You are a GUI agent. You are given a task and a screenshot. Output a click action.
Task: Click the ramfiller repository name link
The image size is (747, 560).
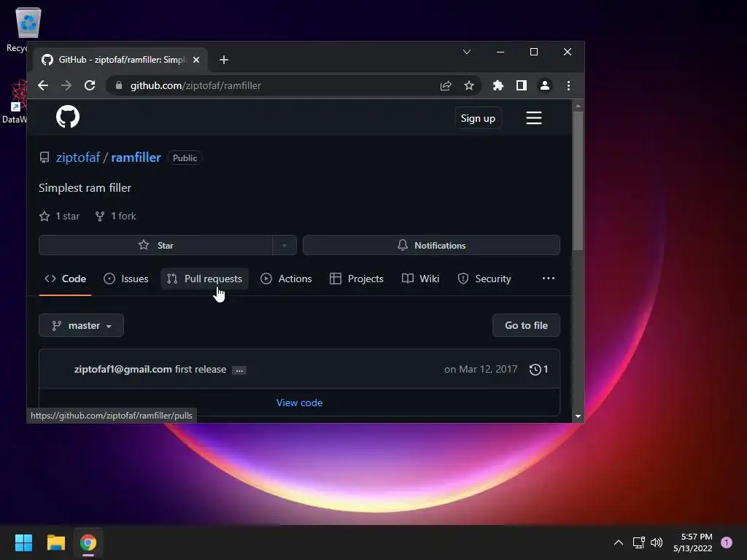(136, 157)
